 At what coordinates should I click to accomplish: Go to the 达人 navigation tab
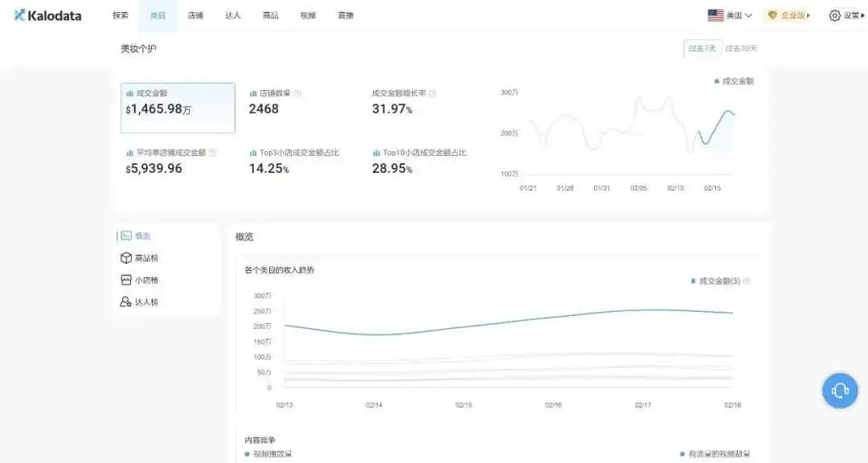[233, 15]
